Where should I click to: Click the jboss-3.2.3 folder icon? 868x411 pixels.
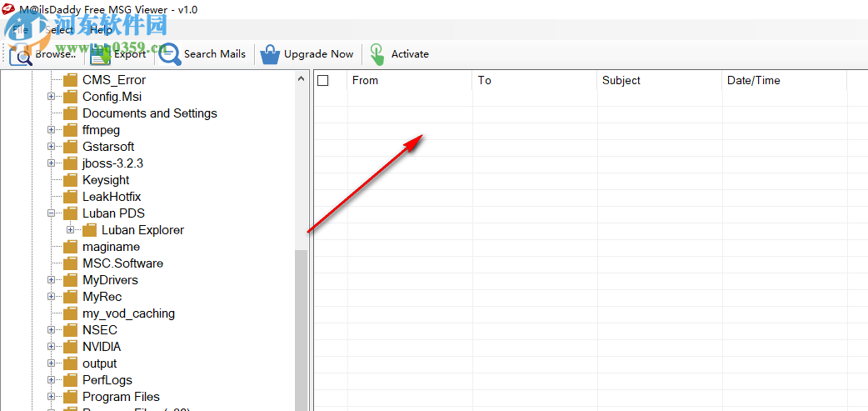[70, 163]
